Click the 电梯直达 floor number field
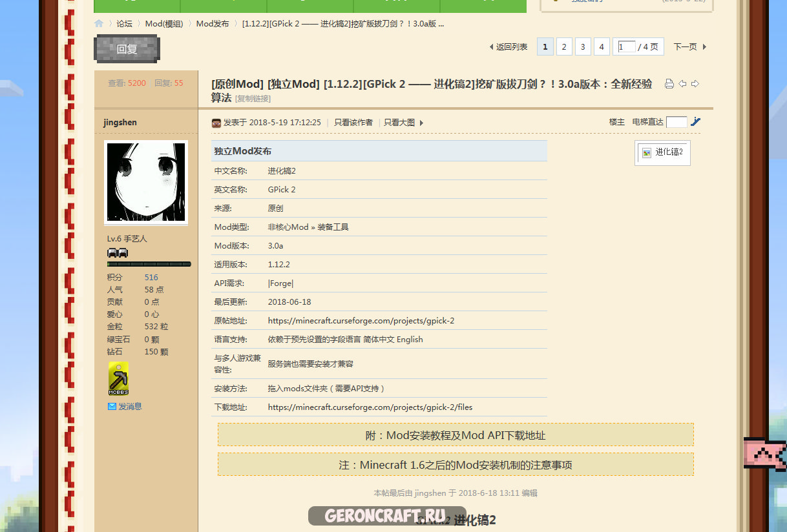 [676, 122]
